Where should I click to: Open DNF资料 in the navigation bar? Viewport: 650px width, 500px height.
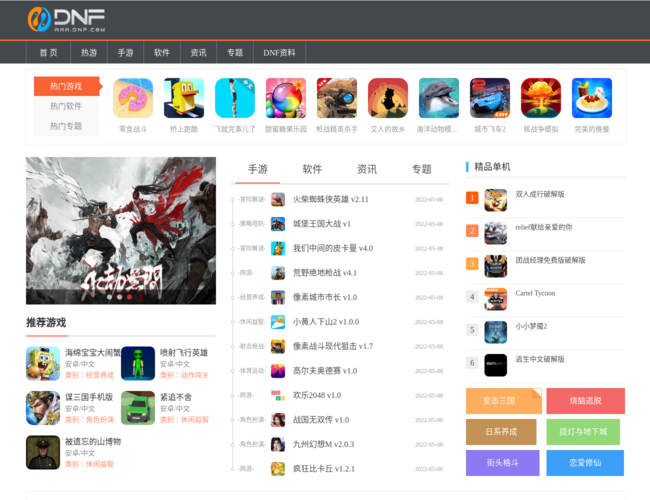tap(279, 53)
